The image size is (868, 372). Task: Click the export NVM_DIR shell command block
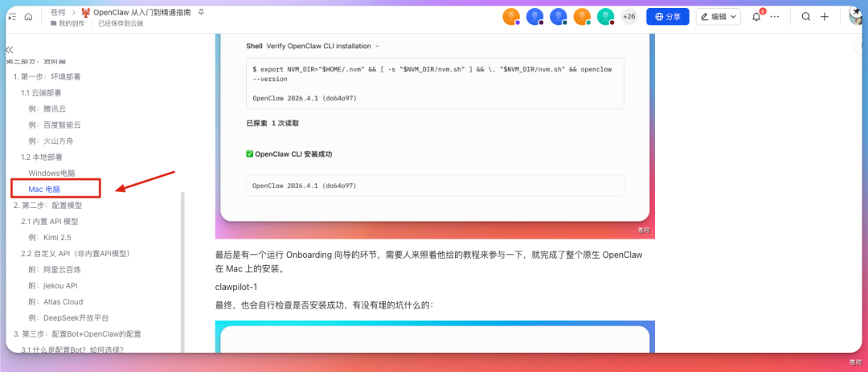[435, 83]
